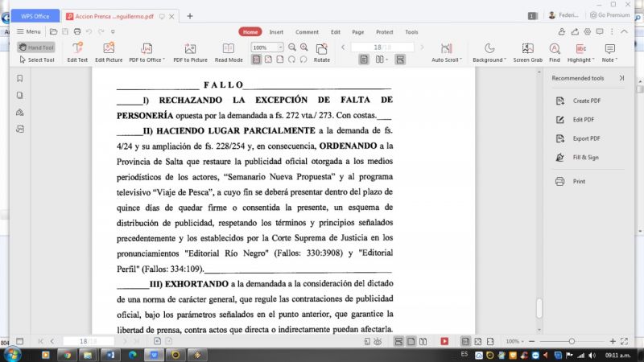Open Windows Start button
Viewport: 644px width, 362px height.
click(x=12, y=355)
